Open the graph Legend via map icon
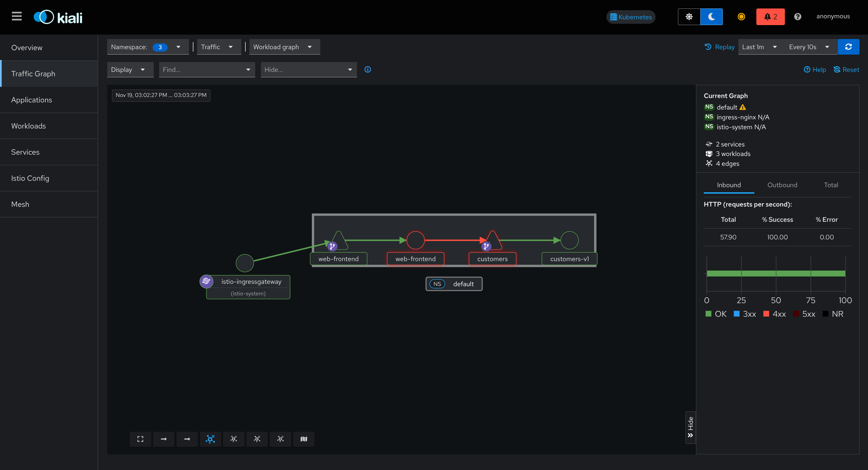The image size is (868, 470). tap(303, 439)
